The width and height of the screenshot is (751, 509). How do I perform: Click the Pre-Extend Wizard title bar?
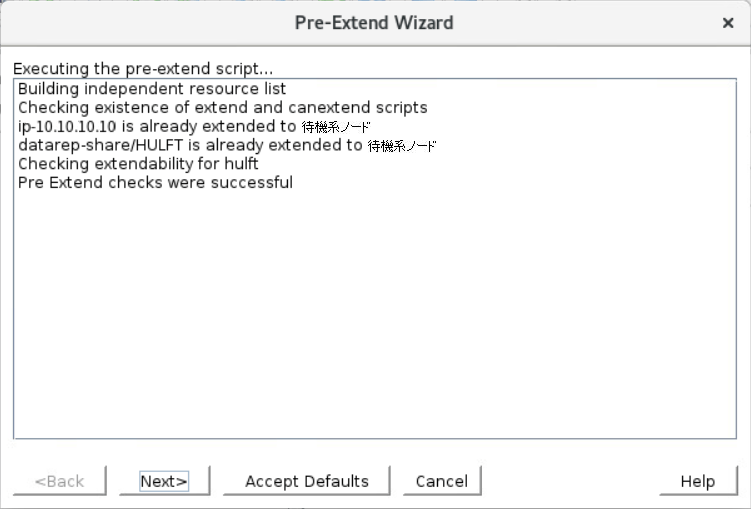[374, 23]
